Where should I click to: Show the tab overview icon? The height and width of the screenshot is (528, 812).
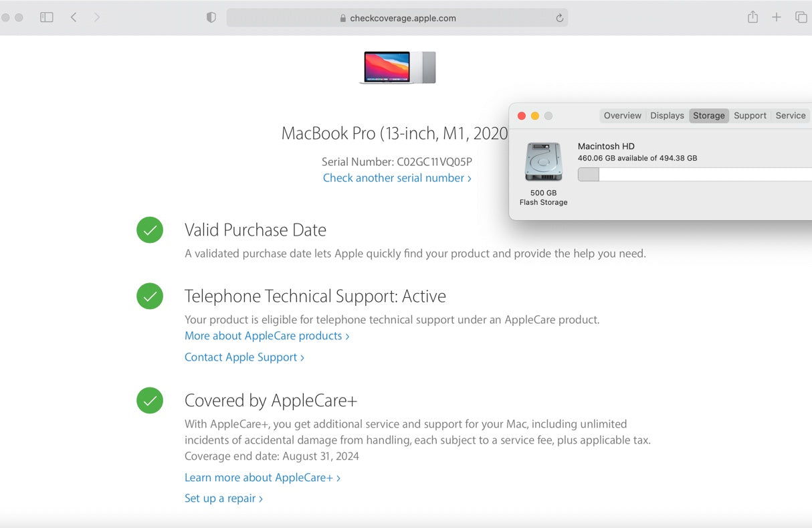coord(800,17)
